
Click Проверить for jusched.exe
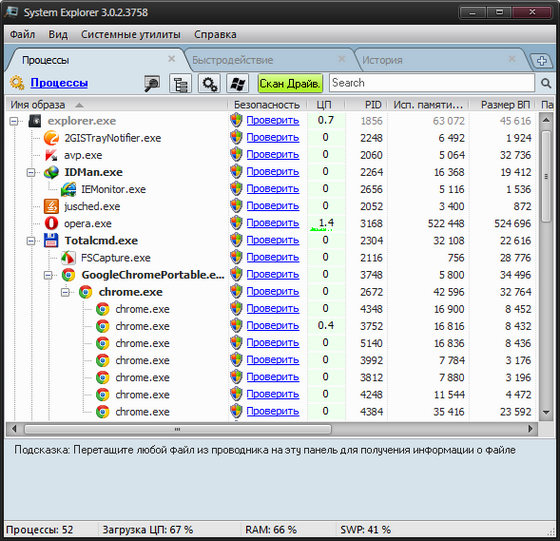[x=273, y=206]
